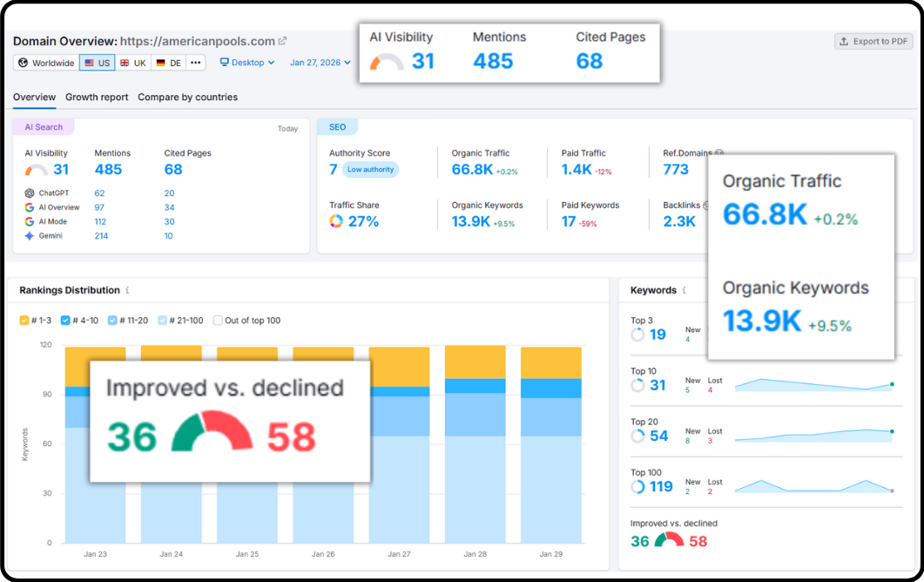Enable the Out of top 100 checkbox

(x=216, y=320)
